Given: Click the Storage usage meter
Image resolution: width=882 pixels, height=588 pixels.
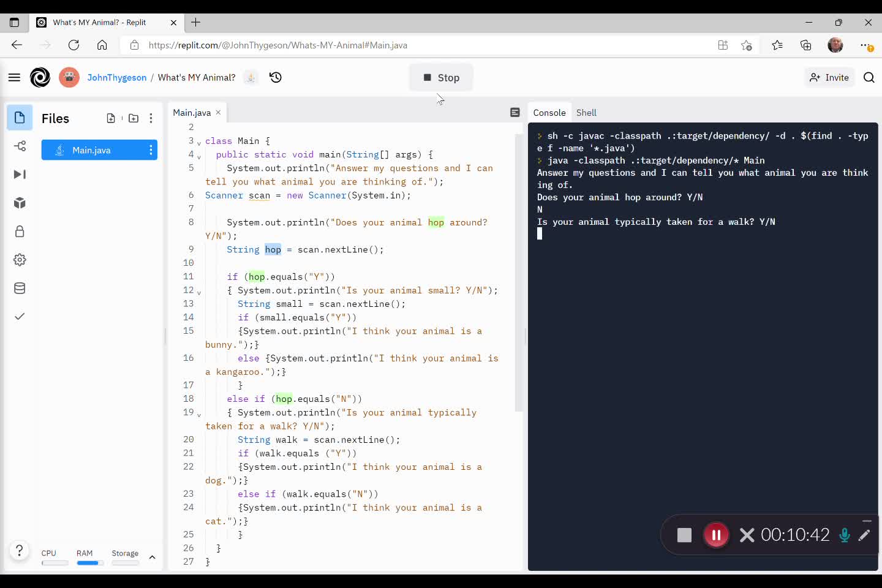Looking at the screenshot, I should click(126, 557).
